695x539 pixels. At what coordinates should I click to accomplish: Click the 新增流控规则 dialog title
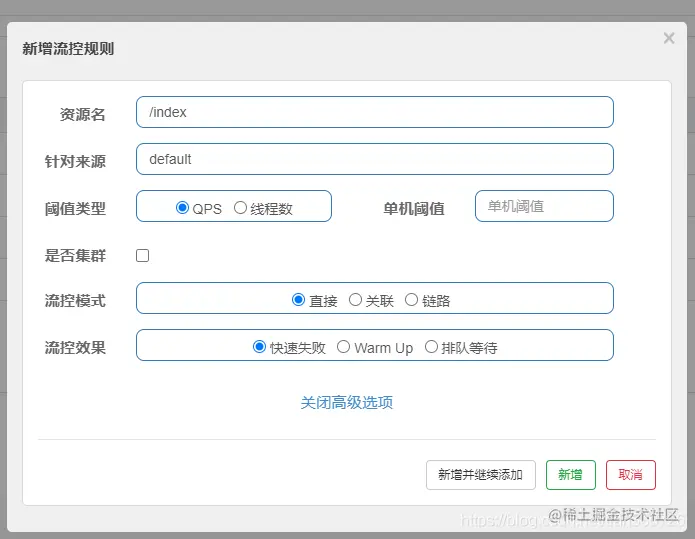coord(68,49)
